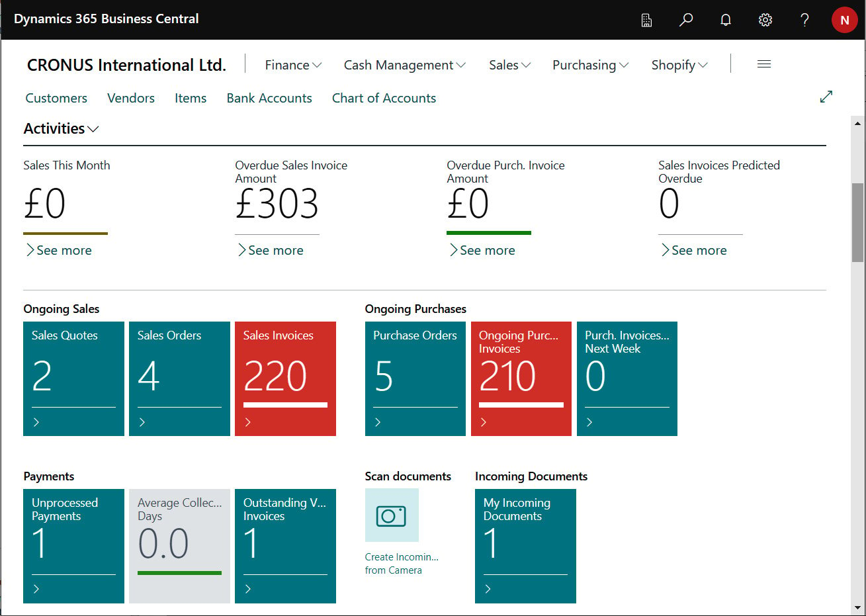The image size is (866, 616).
Task: Click the arrow in Sales Orders tile
Action: (142, 422)
